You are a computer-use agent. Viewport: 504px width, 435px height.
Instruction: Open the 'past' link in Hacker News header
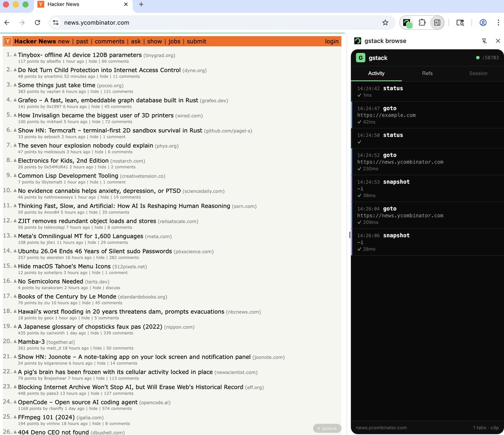pos(82,41)
